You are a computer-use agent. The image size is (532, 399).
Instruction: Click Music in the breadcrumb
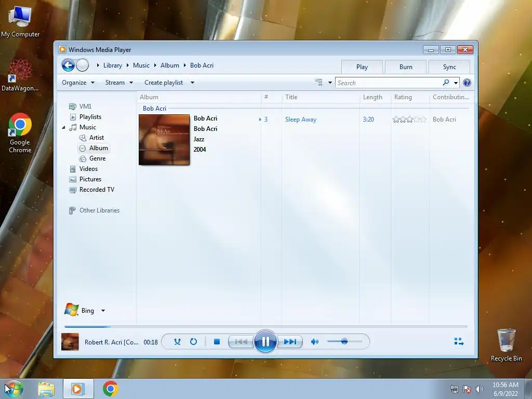[141, 65]
